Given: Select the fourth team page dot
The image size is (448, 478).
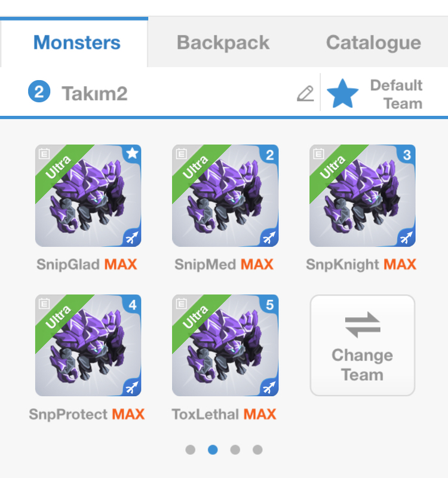Looking at the screenshot, I should coord(257,450).
